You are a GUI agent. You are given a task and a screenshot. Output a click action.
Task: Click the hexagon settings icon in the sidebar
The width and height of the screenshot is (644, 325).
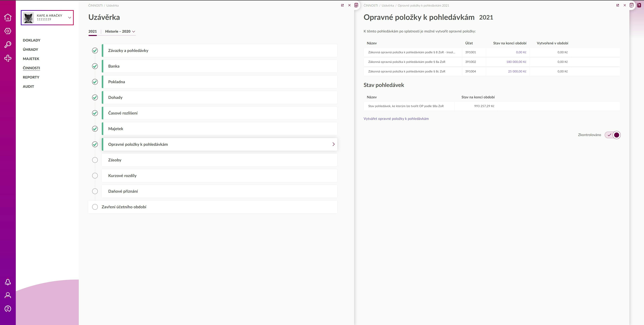(8, 31)
